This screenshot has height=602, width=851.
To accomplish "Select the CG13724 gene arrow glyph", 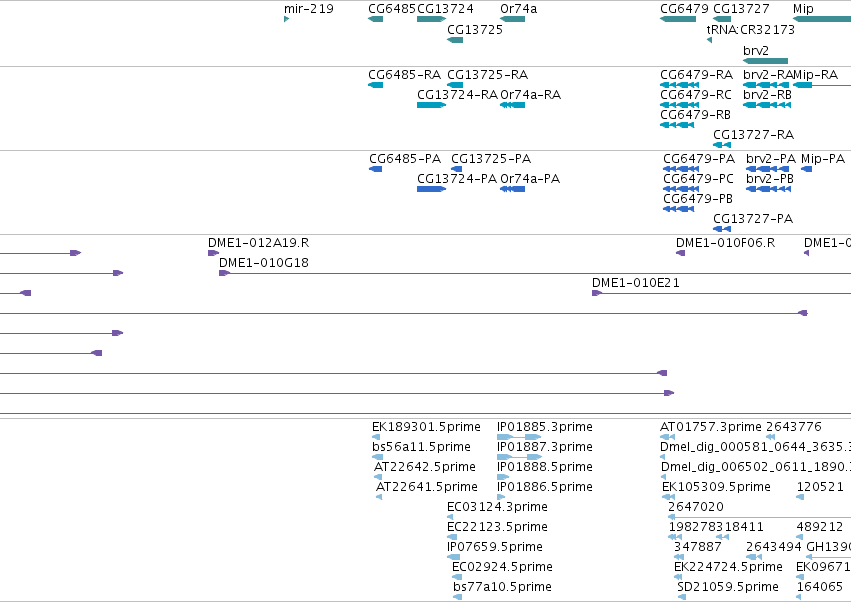I will point(431,19).
